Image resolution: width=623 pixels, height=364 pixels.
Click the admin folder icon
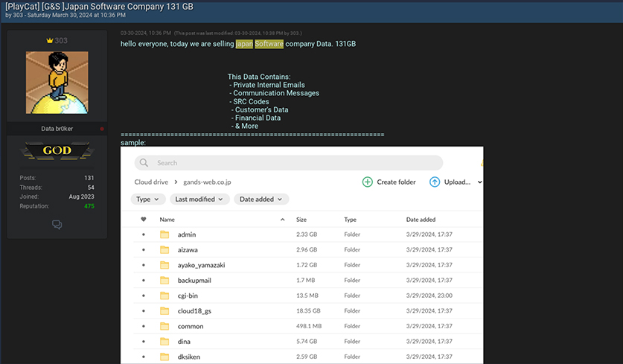coord(164,234)
